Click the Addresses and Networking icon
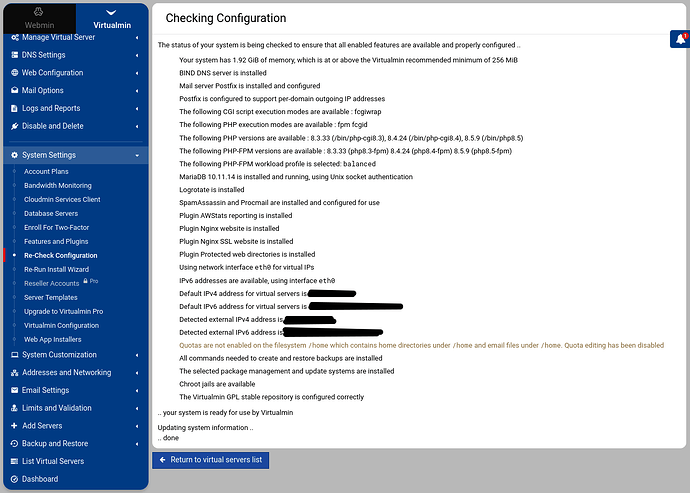The image size is (690, 493). point(15,372)
